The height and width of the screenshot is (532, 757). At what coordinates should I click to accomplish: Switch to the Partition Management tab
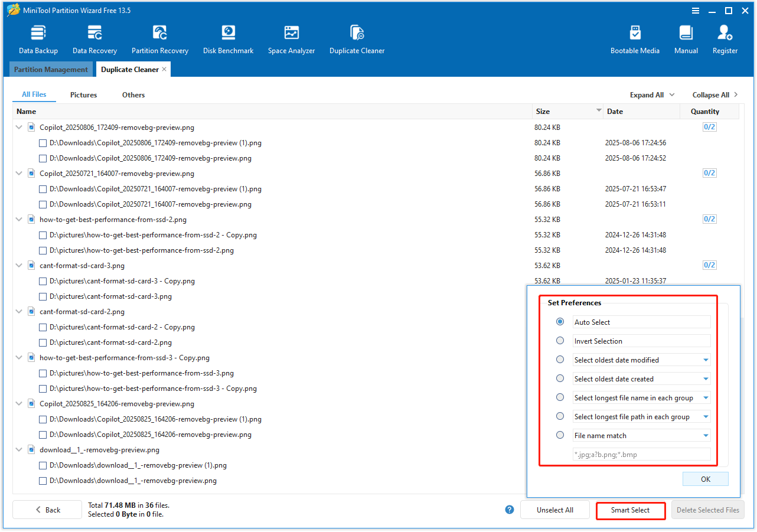[51, 69]
